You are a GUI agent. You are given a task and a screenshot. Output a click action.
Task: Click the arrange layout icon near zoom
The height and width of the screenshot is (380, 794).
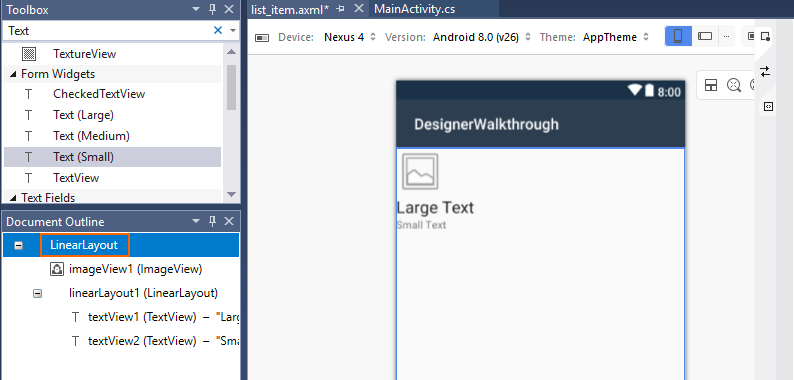pyautogui.click(x=711, y=85)
